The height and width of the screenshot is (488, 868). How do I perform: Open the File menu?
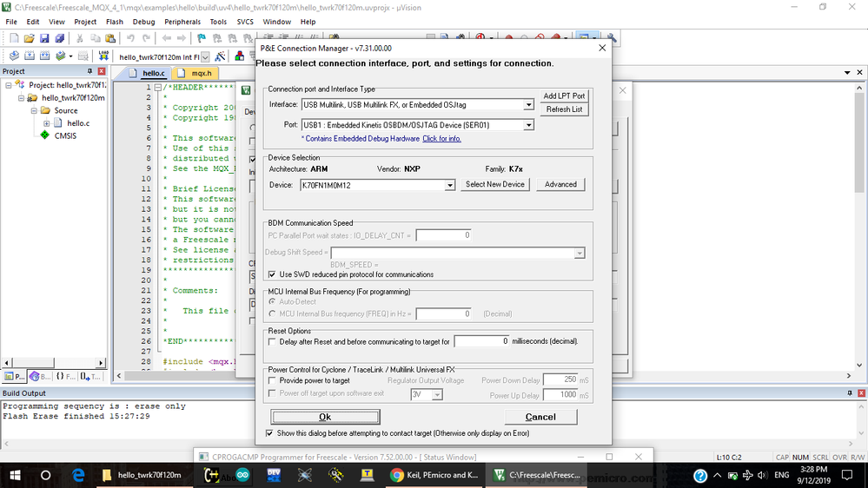11,22
